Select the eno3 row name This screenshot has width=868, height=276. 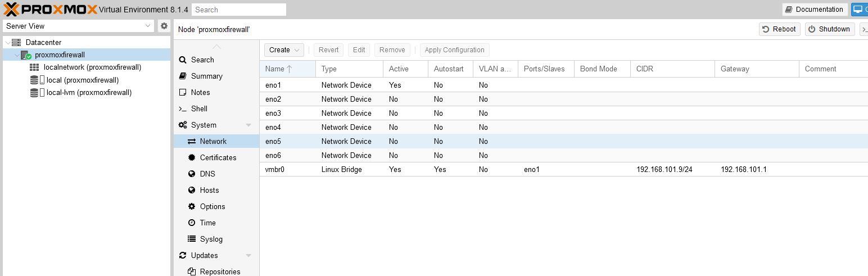pos(273,114)
